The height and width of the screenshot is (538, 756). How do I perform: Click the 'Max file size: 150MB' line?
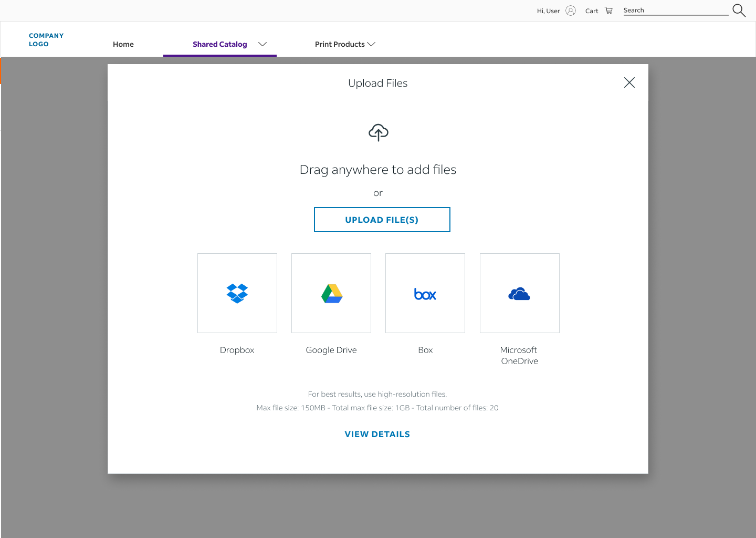[x=377, y=408]
